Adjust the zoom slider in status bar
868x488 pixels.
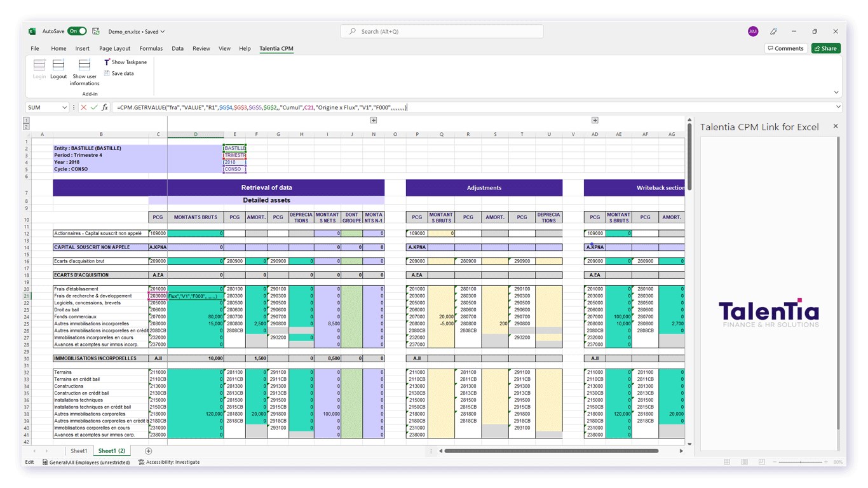pyautogui.click(x=801, y=462)
